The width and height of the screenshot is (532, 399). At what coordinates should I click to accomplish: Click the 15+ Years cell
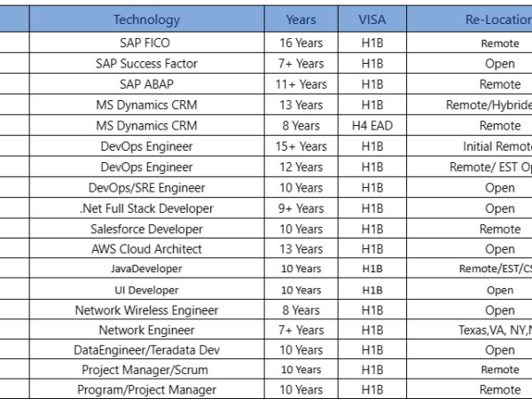coord(301,146)
